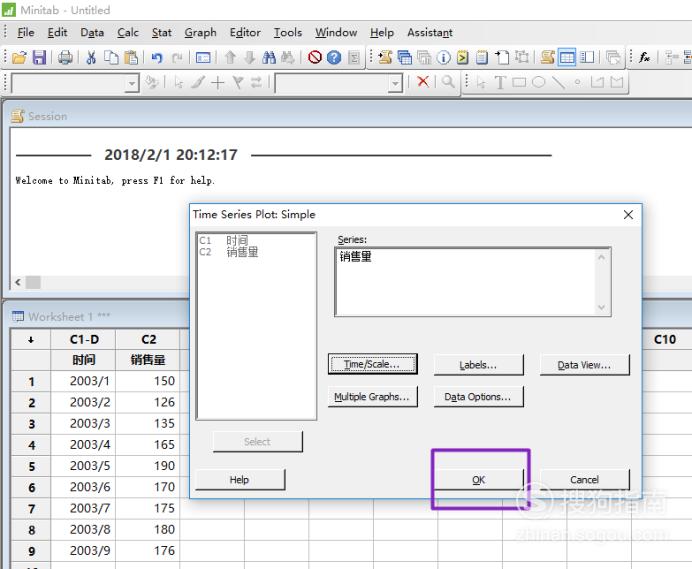692x569 pixels.
Task: Click the Labels... button
Action: (478, 365)
